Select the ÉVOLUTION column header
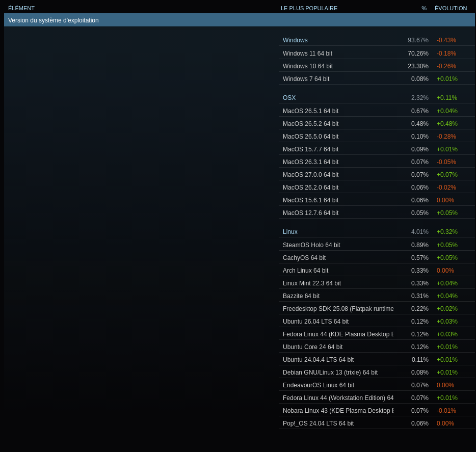 point(451,8)
